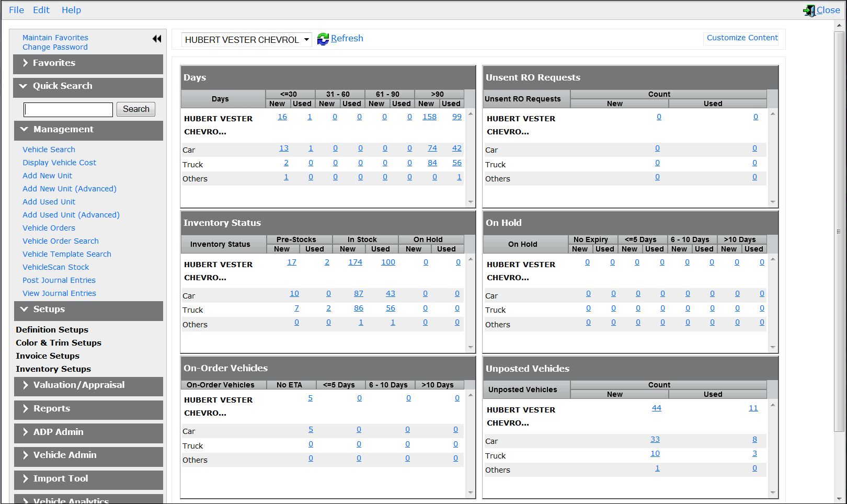Open Customize Content link
The width and height of the screenshot is (847, 504).
click(742, 38)
